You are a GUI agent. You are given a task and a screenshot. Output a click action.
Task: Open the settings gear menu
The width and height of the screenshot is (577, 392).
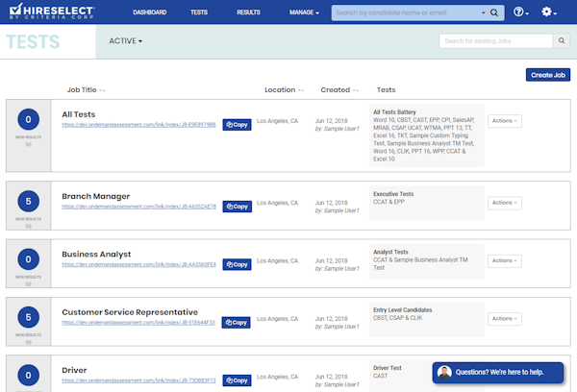click(549, 12)
